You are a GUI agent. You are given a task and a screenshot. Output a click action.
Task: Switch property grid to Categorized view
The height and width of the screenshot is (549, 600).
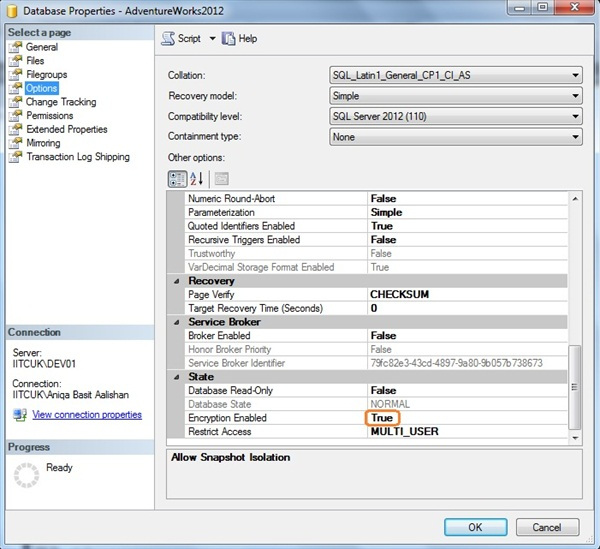point(178,179)
